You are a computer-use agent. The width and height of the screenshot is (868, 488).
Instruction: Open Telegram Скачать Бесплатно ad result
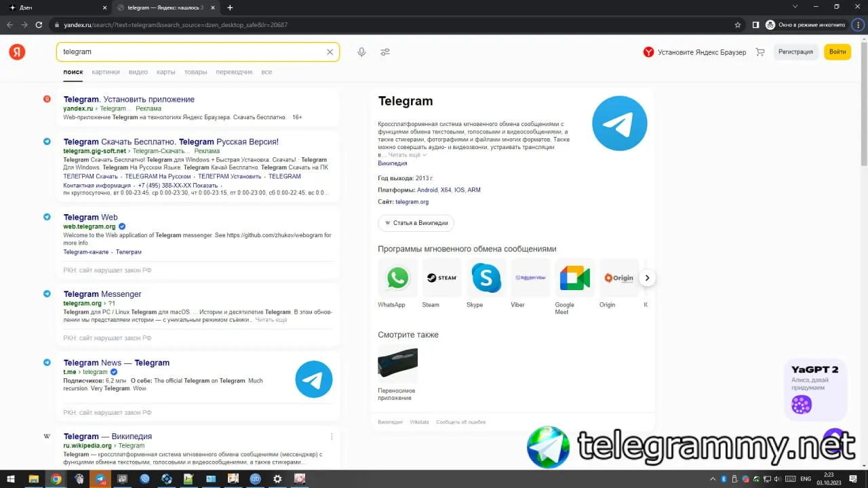171,142
